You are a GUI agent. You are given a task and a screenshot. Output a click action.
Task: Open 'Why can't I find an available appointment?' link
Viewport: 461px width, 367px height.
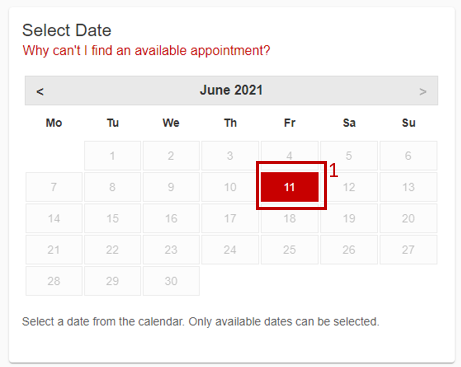tap(146, 51)
